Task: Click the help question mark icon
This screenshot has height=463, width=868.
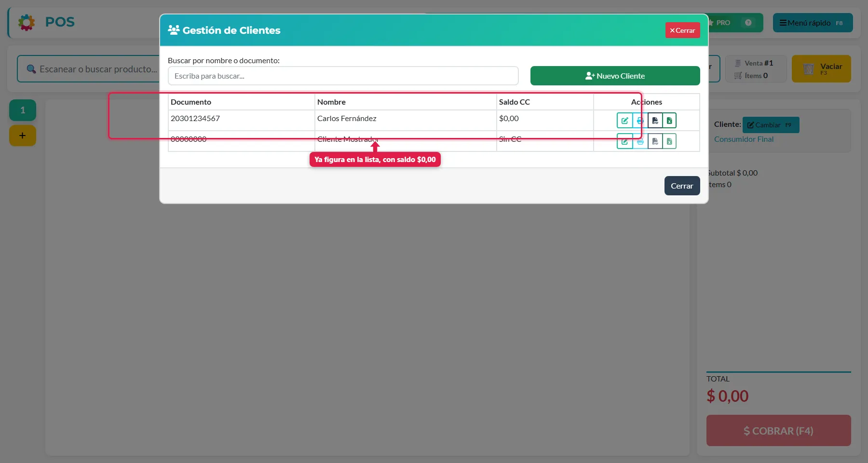Action: point(748,23)
